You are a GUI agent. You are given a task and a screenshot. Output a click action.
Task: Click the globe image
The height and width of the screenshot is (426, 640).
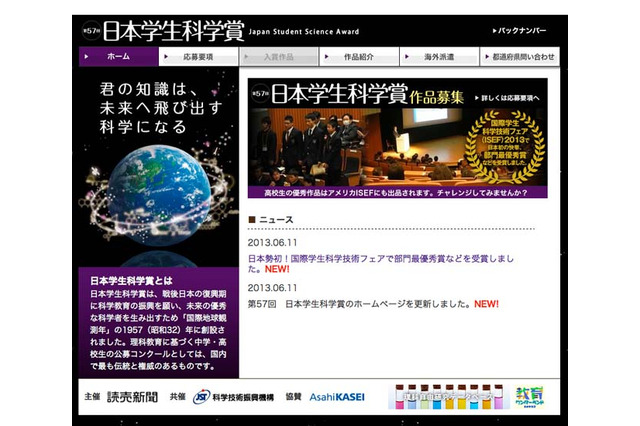click(159, 195)
